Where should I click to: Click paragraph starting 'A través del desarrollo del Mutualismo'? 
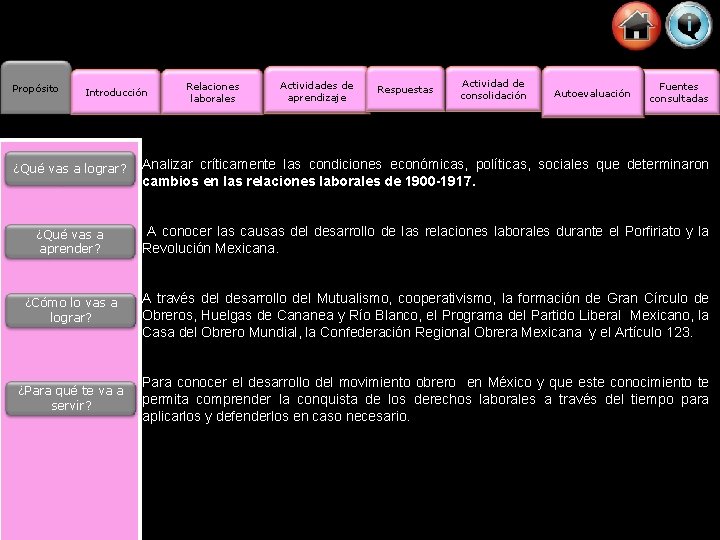(x=425, y=315)
